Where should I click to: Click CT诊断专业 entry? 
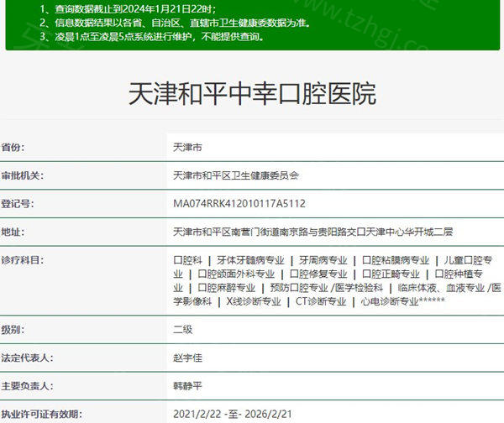pyautogui.click(x=321, y=301)
